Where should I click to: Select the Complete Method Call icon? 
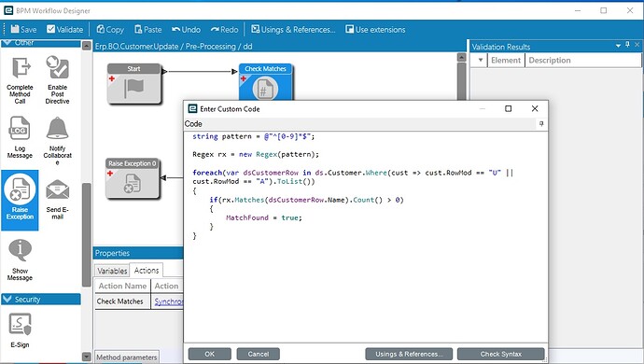pos(21,68)
